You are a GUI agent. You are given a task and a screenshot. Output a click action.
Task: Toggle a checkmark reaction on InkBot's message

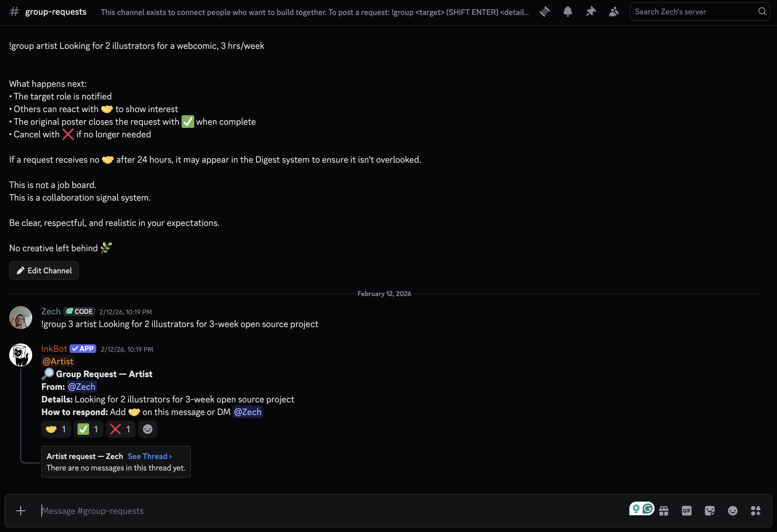[88, 429]
